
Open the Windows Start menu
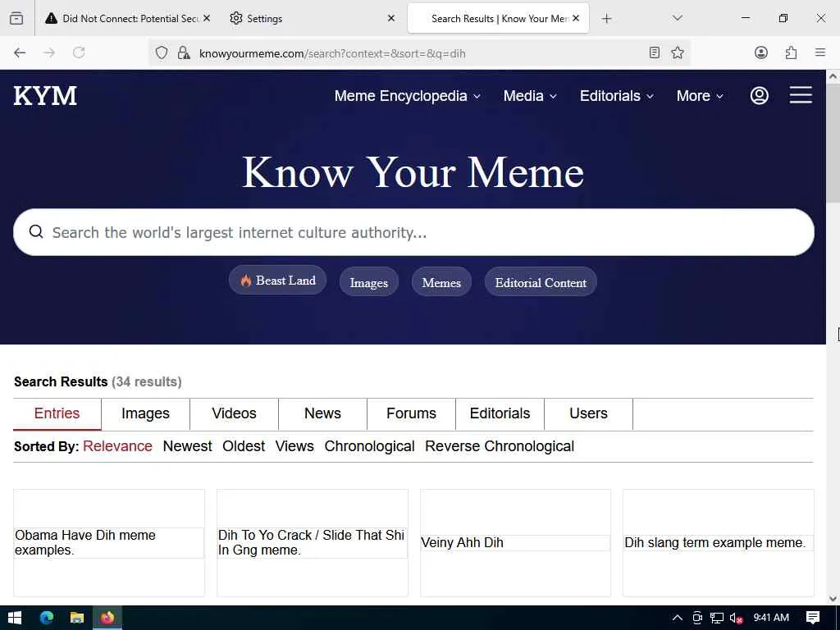[x=15, y=618]
